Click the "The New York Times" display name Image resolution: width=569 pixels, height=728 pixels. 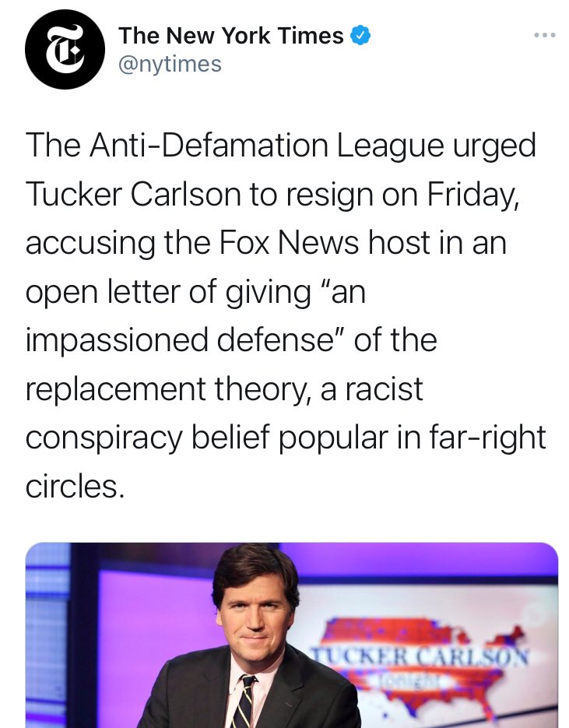tap(230, 35)
